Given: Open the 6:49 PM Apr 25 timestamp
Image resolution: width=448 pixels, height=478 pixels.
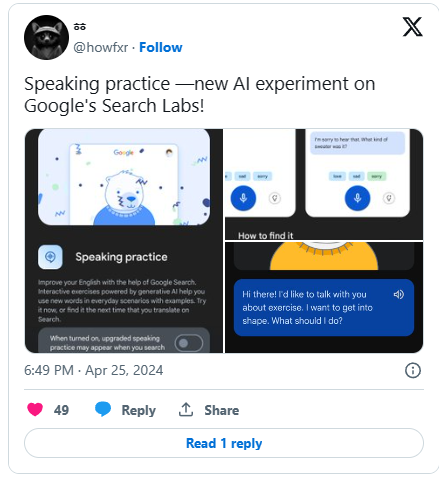Looking at the screenshot, I should tap(94, 370).
